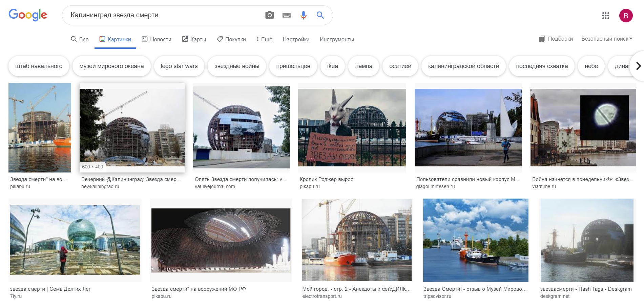
Task: Click the glagol.mirtesen.ru source link
Action: pyautogui.click(x=436, y=186)
